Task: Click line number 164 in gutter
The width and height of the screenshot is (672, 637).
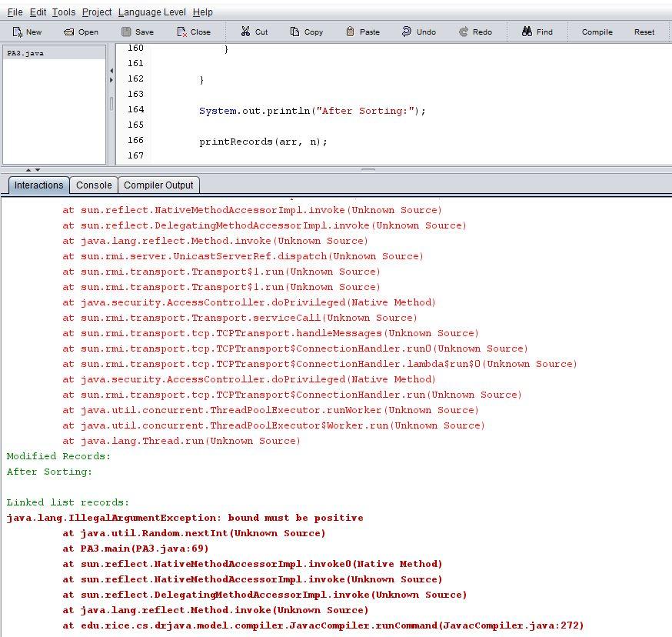Action: pos(135,109)
